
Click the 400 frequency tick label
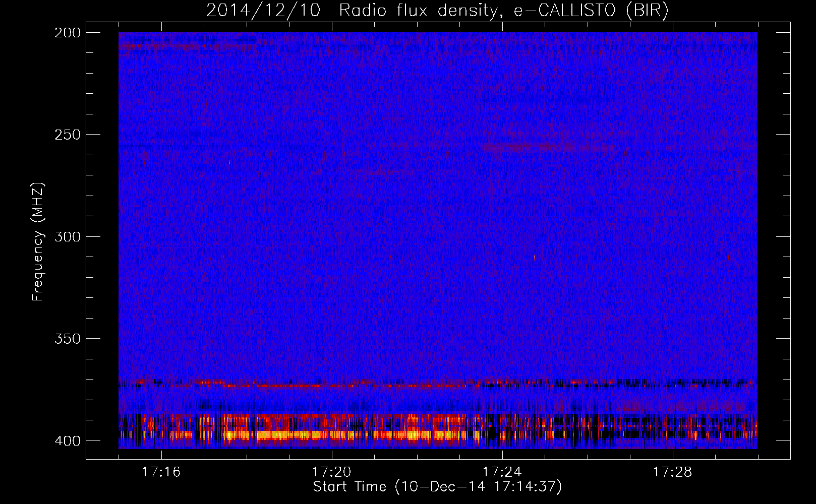pos(67,441)
